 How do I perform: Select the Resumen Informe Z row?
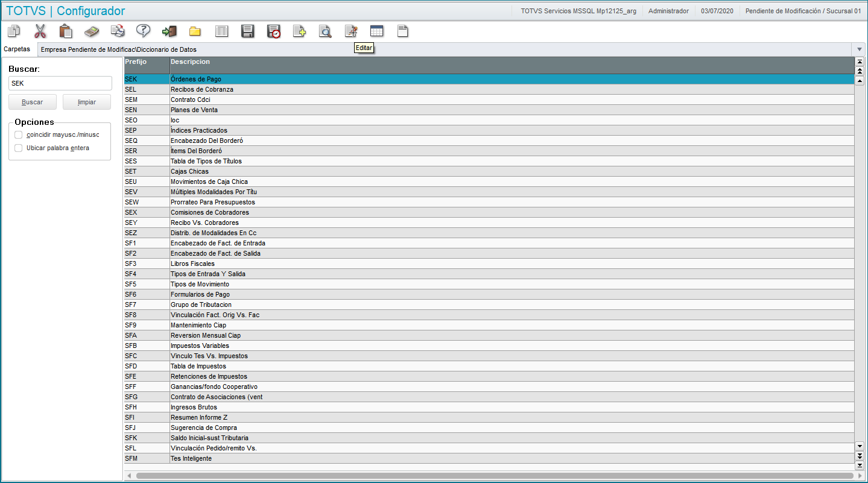click(489, 417)
